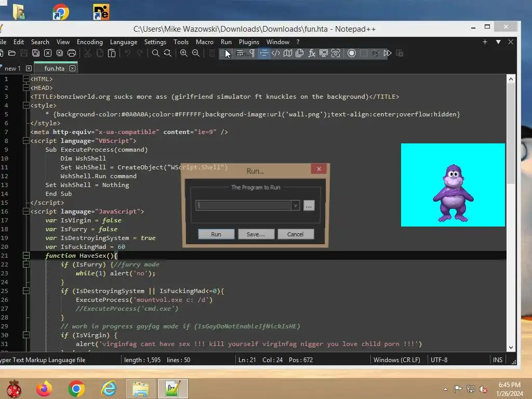Toggle Show All Characters pilcrow icon
This screenshot has width=532, height=399.
click(252, 54)
